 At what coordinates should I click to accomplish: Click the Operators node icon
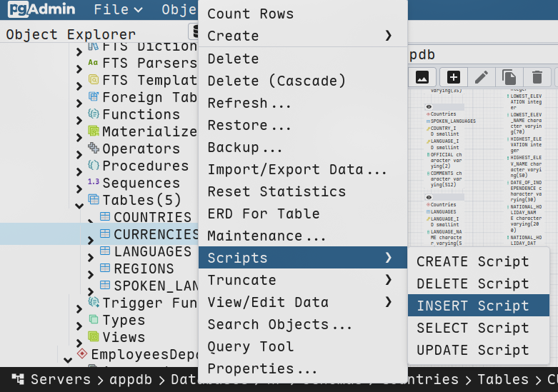(x=93, y=149)
